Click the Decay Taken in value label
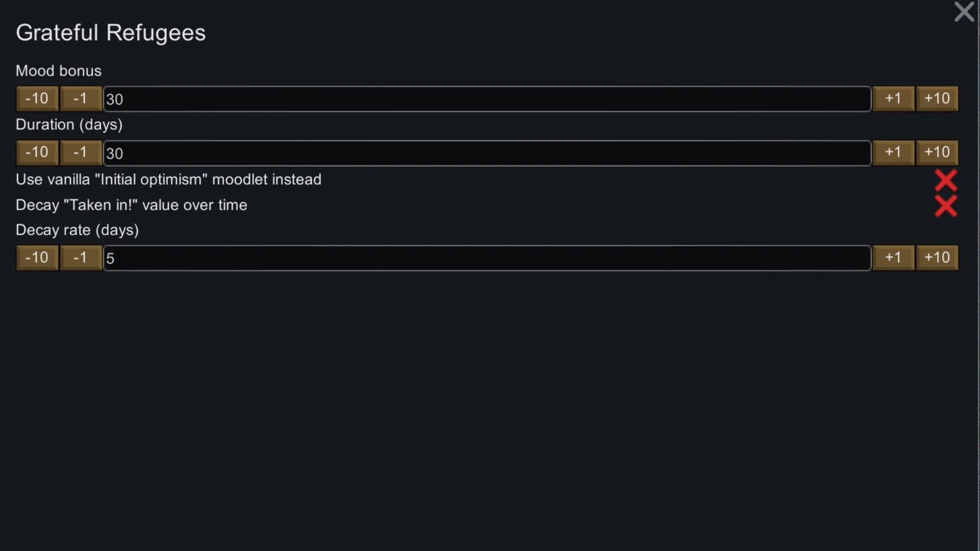The height and width of the screenshot is (551, 980). click(x=131, y=205)
